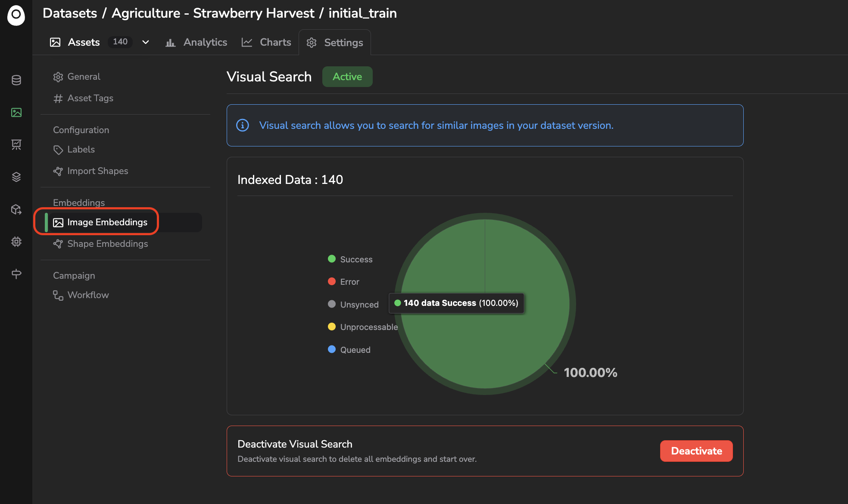Click the Active status badge

pos(347,77)
